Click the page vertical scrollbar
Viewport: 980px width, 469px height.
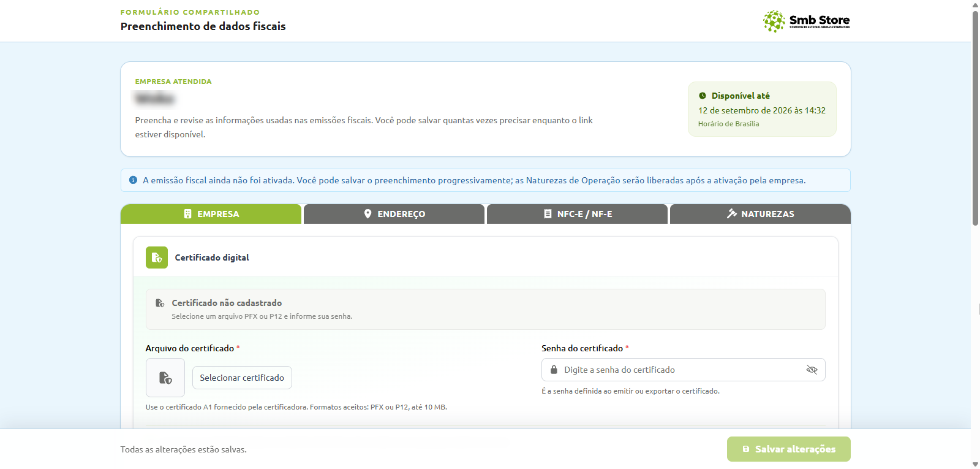click(x=975, y=118)
